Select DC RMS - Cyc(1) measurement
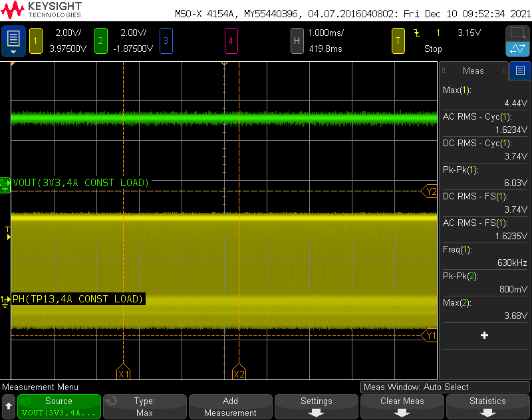532x420 pixels. [485, 150]
